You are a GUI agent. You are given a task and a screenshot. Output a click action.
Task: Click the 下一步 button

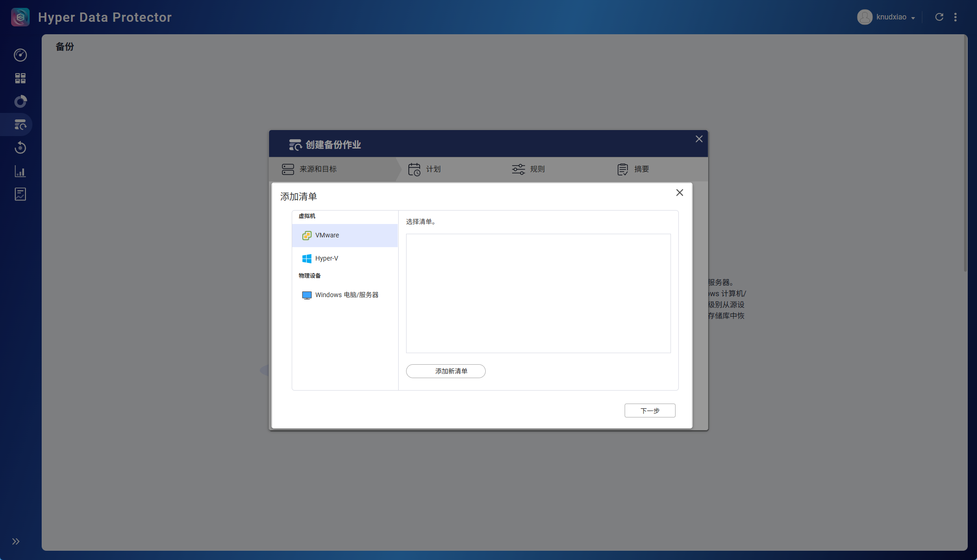(650, 411)
